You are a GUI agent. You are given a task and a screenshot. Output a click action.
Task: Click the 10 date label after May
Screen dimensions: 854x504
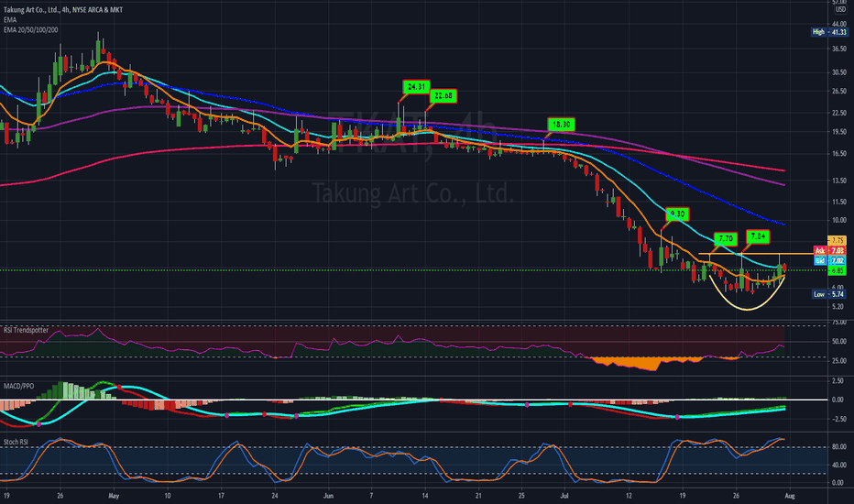[x=167, y=496]
